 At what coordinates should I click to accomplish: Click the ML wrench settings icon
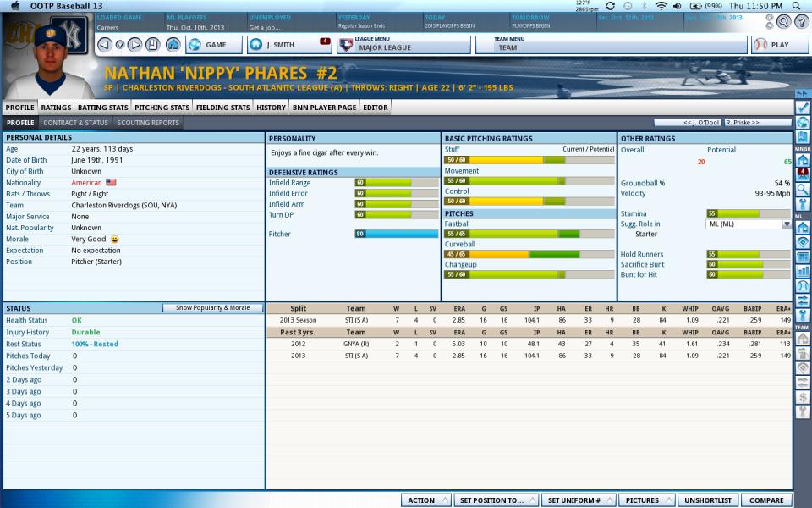[x=803, y=315]
